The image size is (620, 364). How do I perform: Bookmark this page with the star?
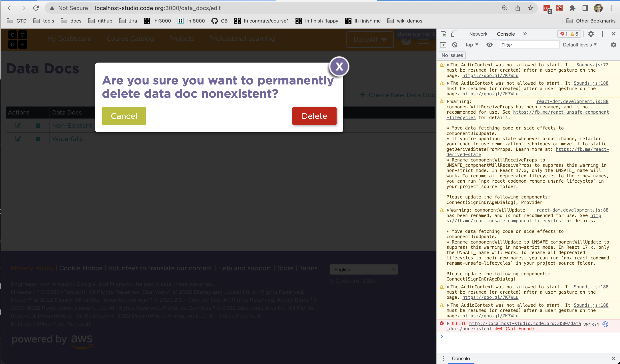pos(530,8)
